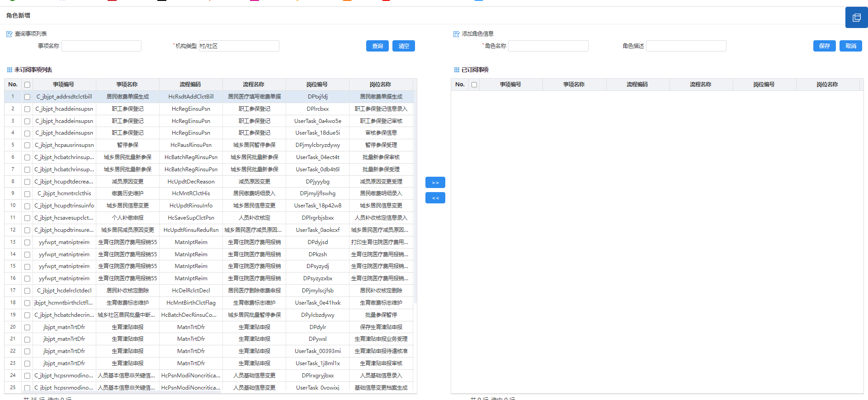
Task: Toggle select-all checkbox in unsubscribed list header
Action: pos(27,85)
